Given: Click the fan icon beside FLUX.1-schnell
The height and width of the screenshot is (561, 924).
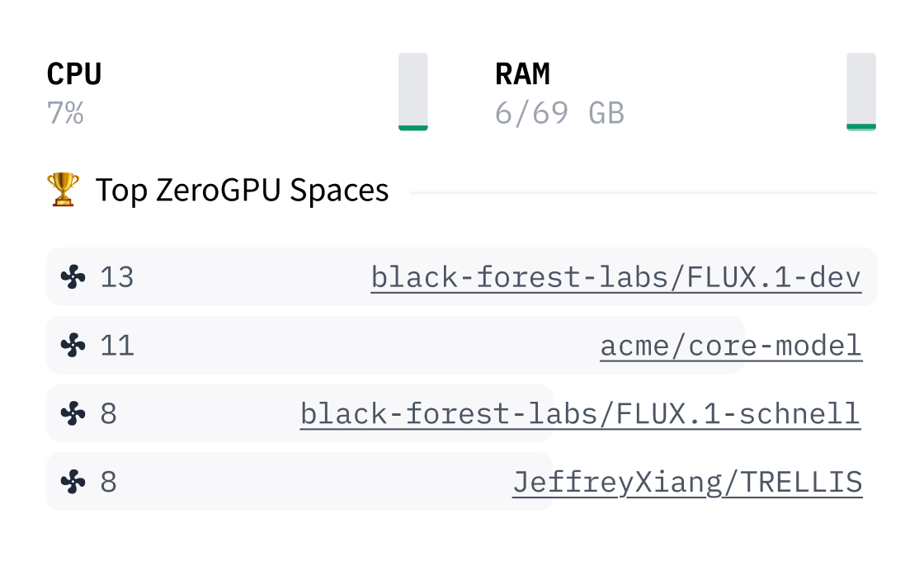Looking at the screenshot, I should 74,413.
